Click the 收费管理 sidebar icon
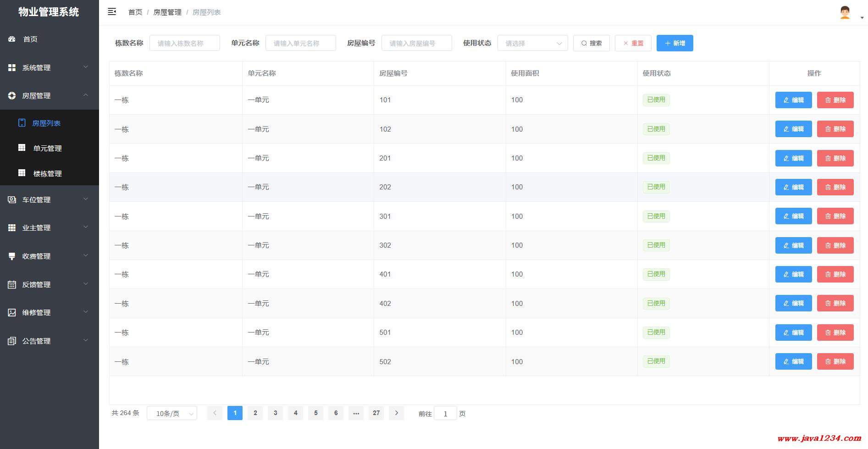The width and height of the screenshot is (868, 449). pyautogui.click(x=12, y=256)
